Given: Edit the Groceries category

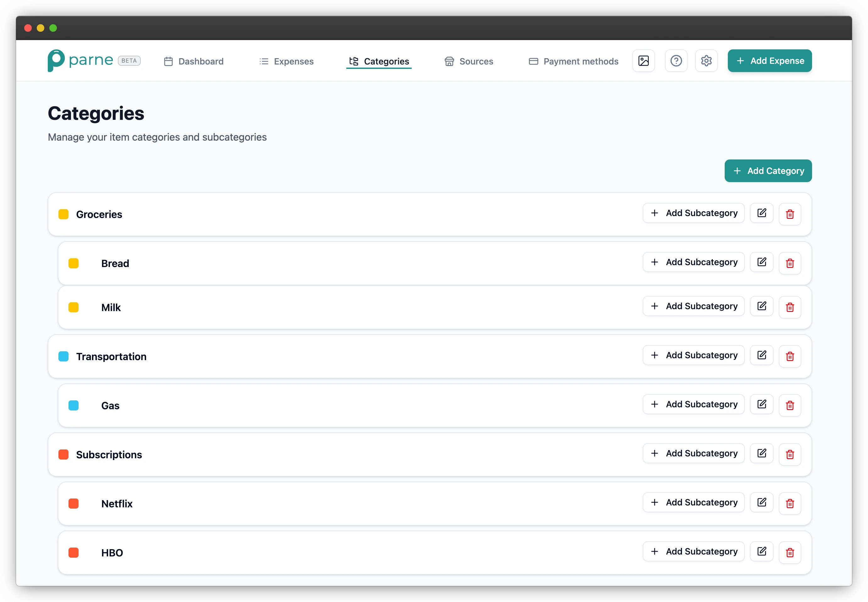Looking at the screenshot, I should pos(761,213).
